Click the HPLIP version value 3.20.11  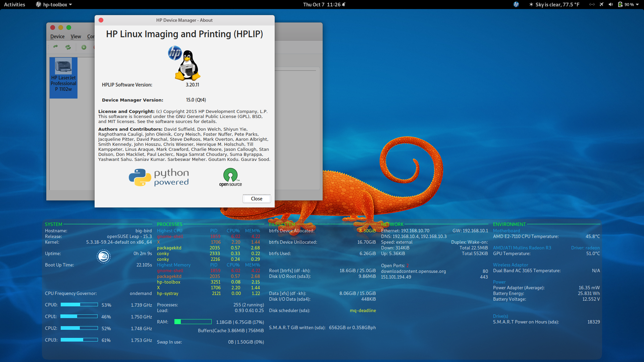[193, 85]
